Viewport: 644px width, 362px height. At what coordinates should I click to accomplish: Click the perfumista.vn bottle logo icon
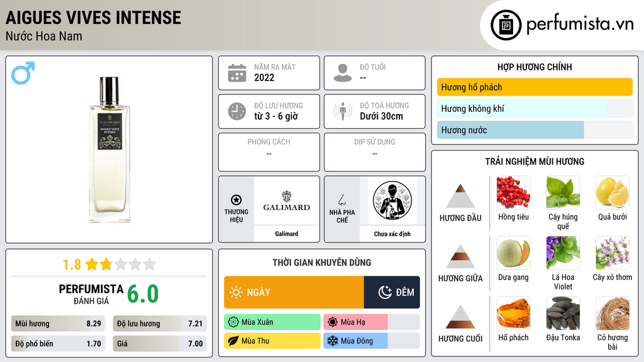point(506,25)
